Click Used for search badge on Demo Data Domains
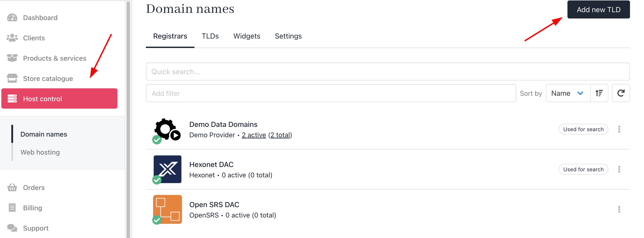This screenshot has width=644, height=238. click(x=583, y=129)
